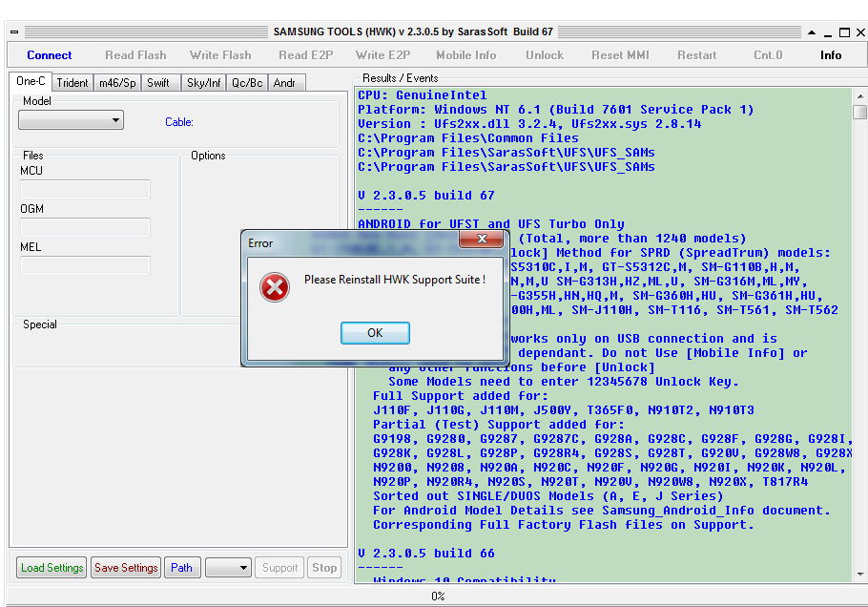Screen dimensions: 868x607
Task: Click the 0% progress bar
Action: [437, 596]
